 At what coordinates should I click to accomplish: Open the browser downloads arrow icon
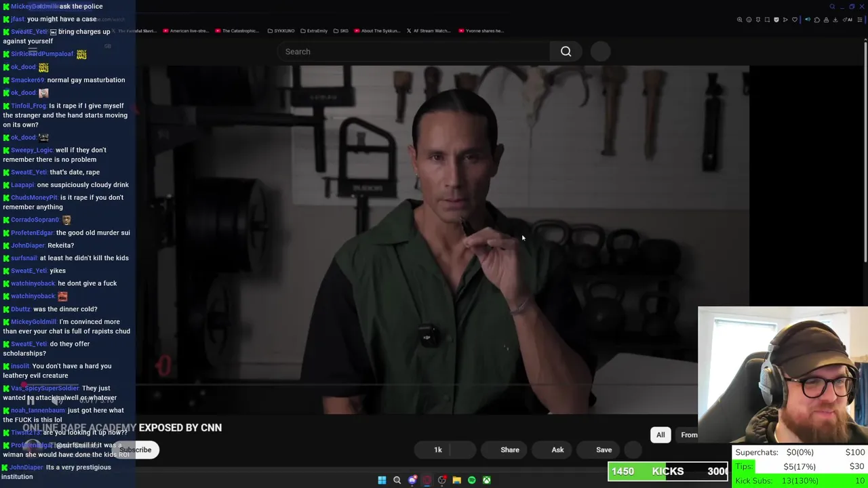pos(835,20)
